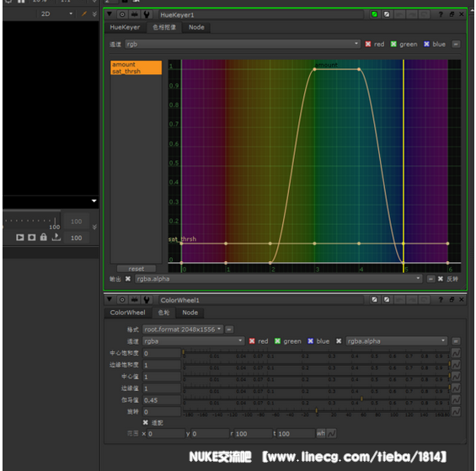Click the camel-shaped icon in HueKeyer1 header
The height and width of the screenshot is (471, 476).
point(135,14)
